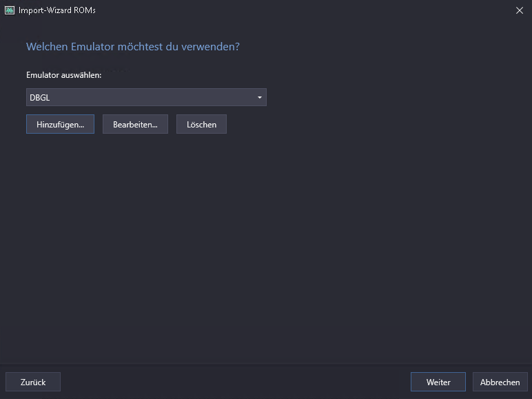Click the footer bar between Zurück and Weiter

(x=234, y=382)
